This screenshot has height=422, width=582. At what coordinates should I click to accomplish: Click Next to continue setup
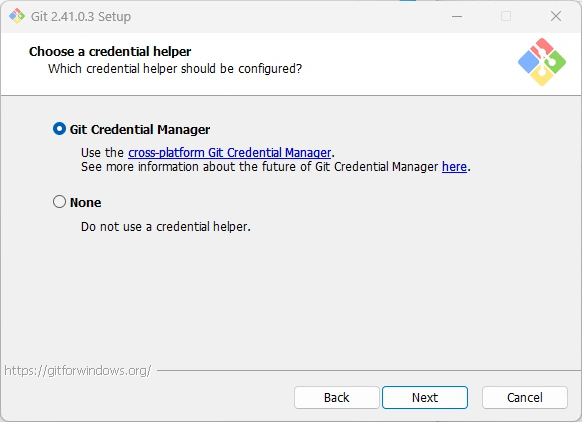pos(425,398)
